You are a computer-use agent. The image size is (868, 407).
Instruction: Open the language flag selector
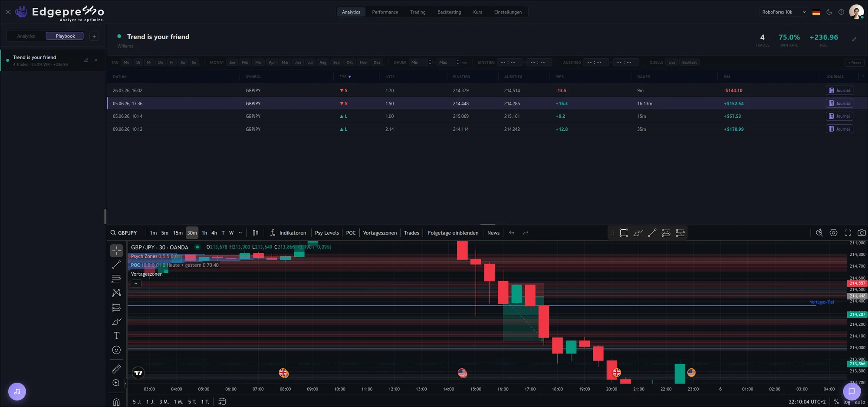point(816,12)
